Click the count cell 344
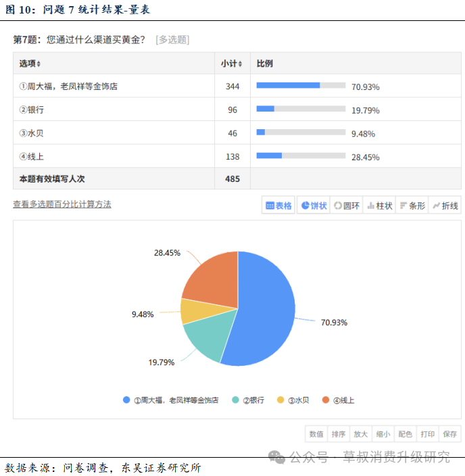Image resolution: width=465 pixels, height=476 pixels. pyautogui.click(x=232, y=87)
